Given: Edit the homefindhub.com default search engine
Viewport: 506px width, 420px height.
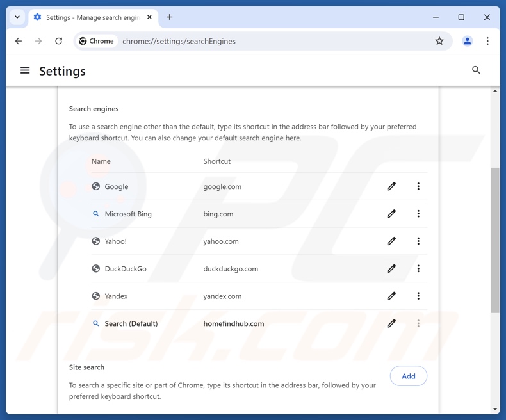Looking at the screenshot, I should (391, 323).
